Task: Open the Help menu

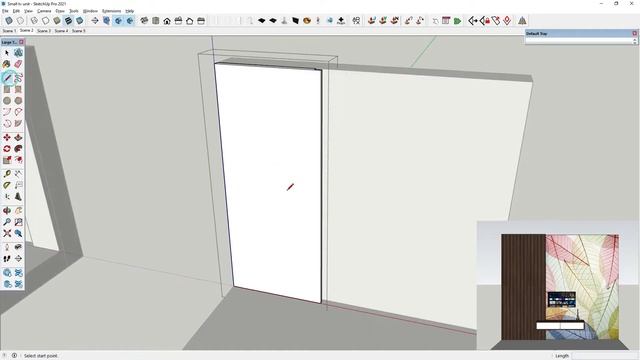Action: 129,11
